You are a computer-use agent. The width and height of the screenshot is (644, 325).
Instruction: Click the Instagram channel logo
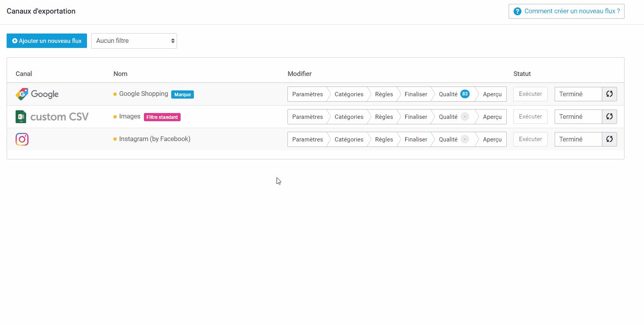click(22, 139)
